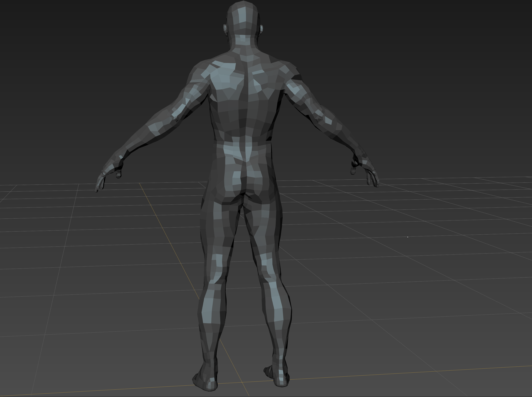Select the back of the model's neck

click(x=243, y=40)
